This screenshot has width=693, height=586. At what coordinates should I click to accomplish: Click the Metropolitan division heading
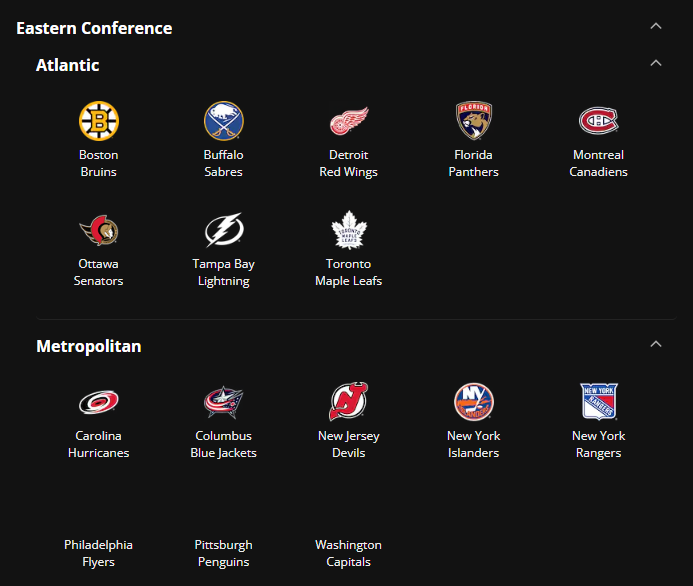89,346
